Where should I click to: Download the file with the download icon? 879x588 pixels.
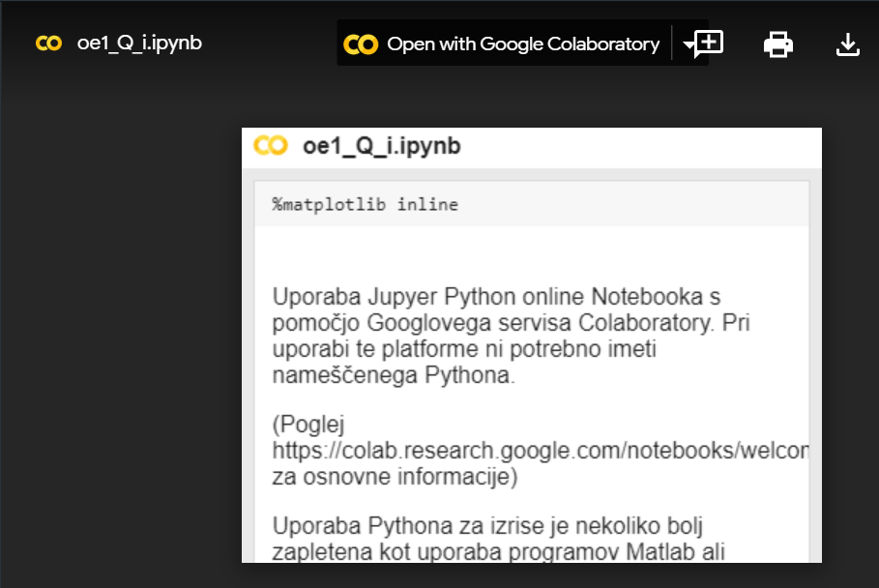(x=848, y=44)
